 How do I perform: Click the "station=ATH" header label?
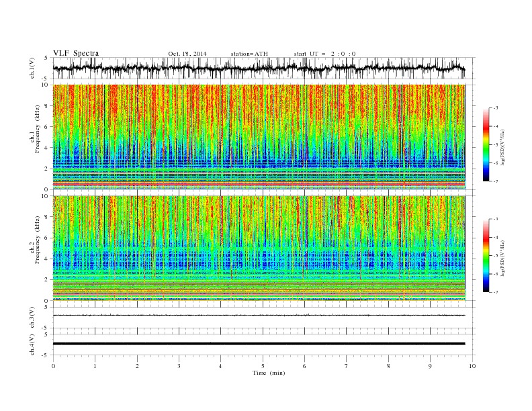pos(249,54)
